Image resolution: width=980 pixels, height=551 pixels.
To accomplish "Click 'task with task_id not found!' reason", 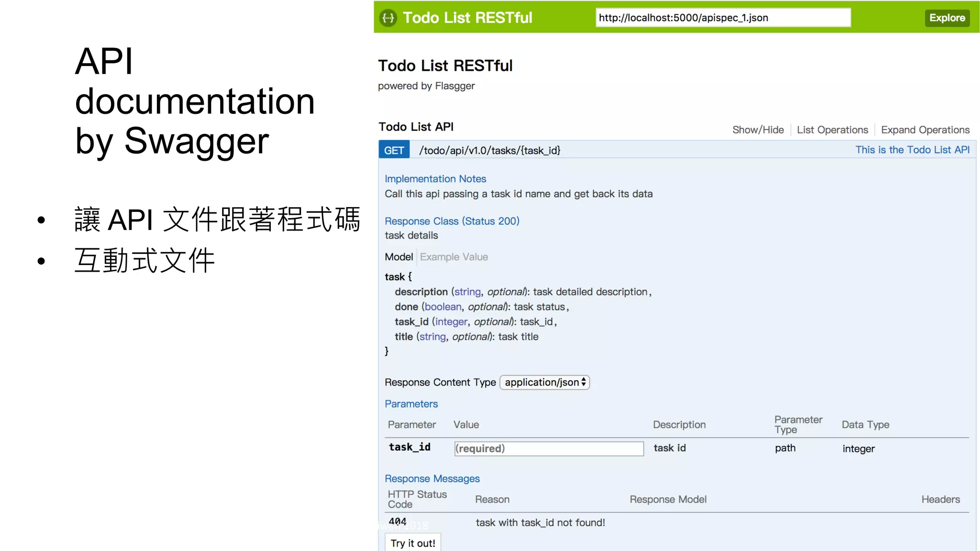I will 540,523.
